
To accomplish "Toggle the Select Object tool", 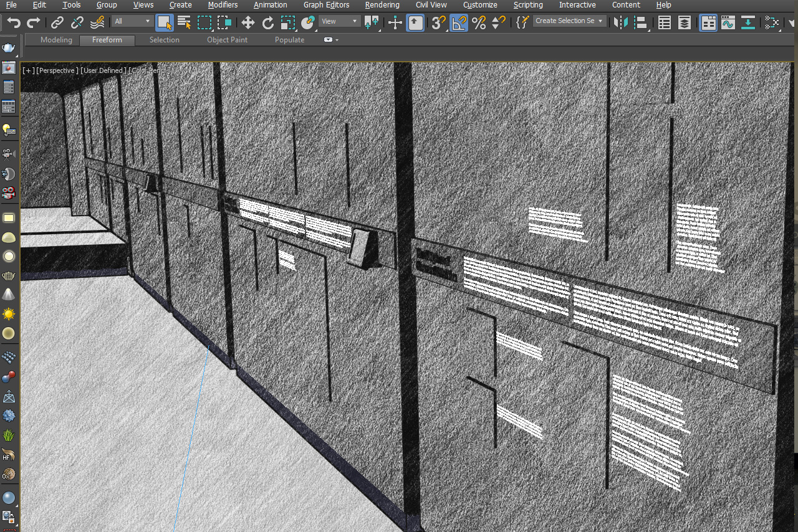I will click(165, 23).
